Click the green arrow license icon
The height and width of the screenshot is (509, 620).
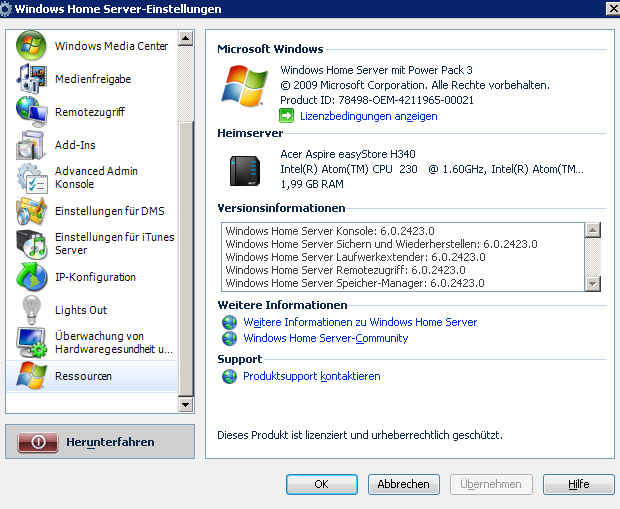tap(287, 116)
